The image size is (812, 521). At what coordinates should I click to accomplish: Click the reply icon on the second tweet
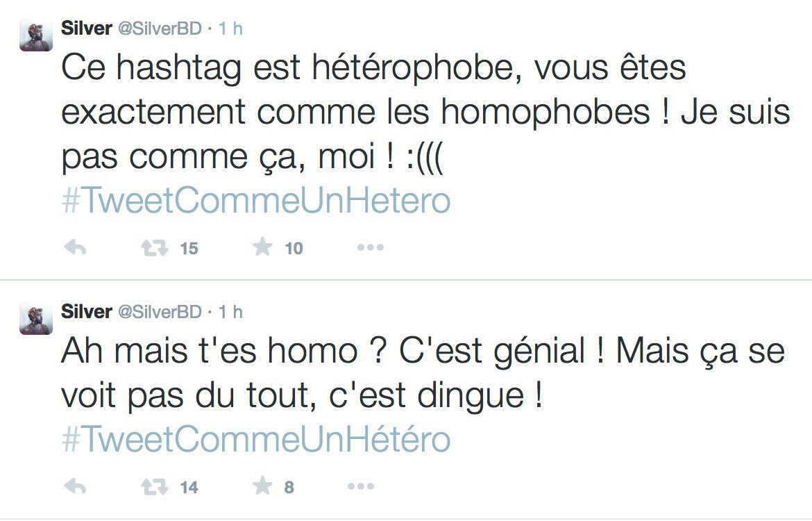coord(76,486)
